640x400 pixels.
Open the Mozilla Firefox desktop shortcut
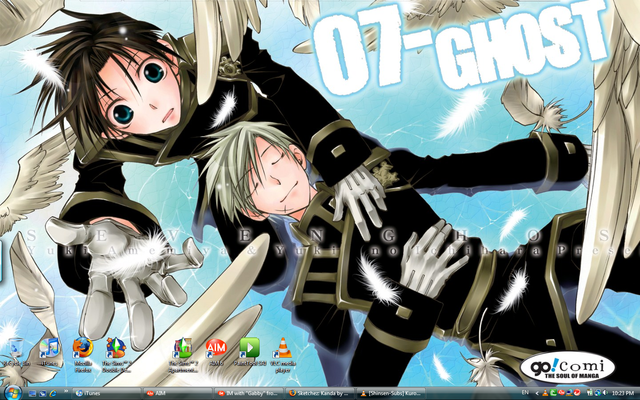[x=83, y=355]
